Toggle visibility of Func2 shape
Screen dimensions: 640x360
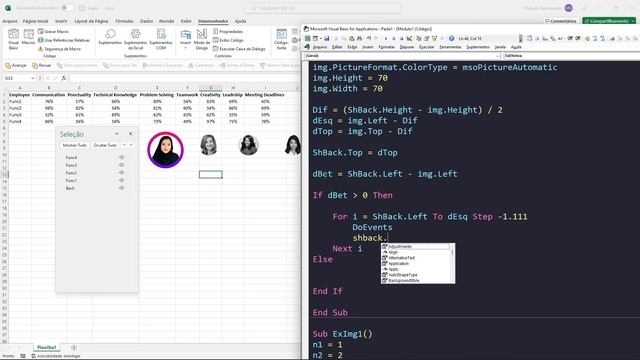(121, 173)
